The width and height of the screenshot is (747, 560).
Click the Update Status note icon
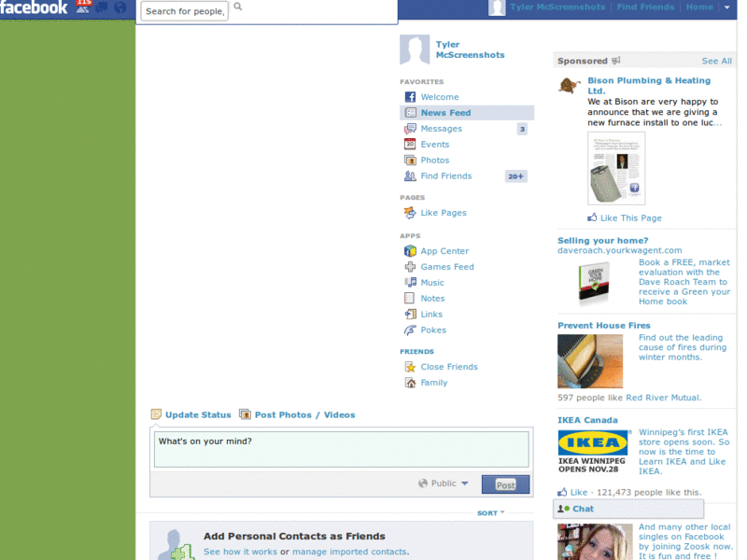(x=156, y=414)
